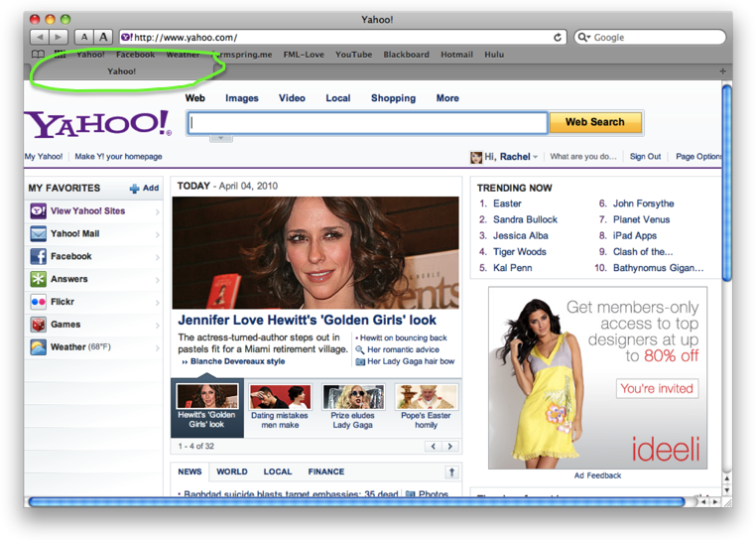756x541 pixels.
Task: Click the vertical scrollbar thumb
Action: pyautogui.click(x=726, y=183)
